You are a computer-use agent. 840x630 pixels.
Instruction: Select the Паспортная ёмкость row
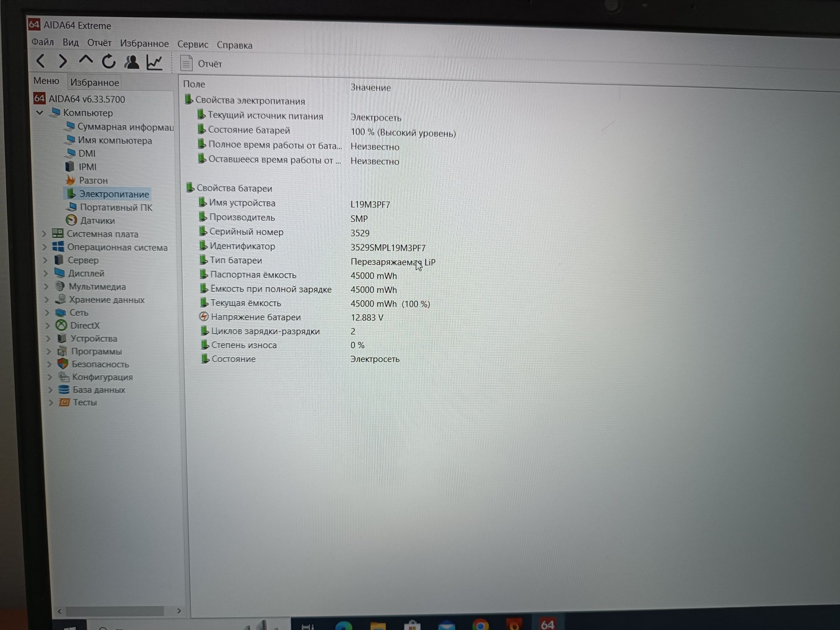point(298,275)
